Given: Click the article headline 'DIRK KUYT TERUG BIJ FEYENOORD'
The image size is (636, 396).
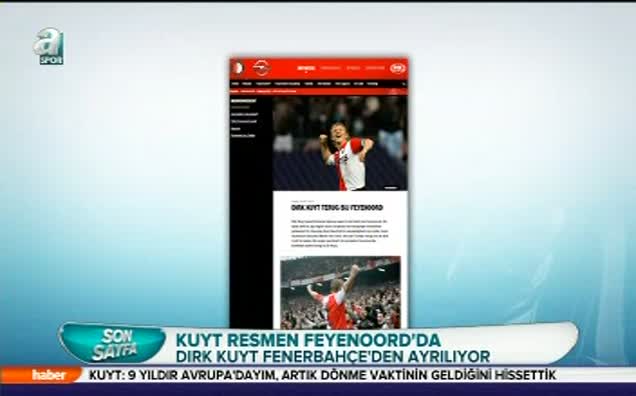Looking at the screenshot, I should click(x=337, y=208).
